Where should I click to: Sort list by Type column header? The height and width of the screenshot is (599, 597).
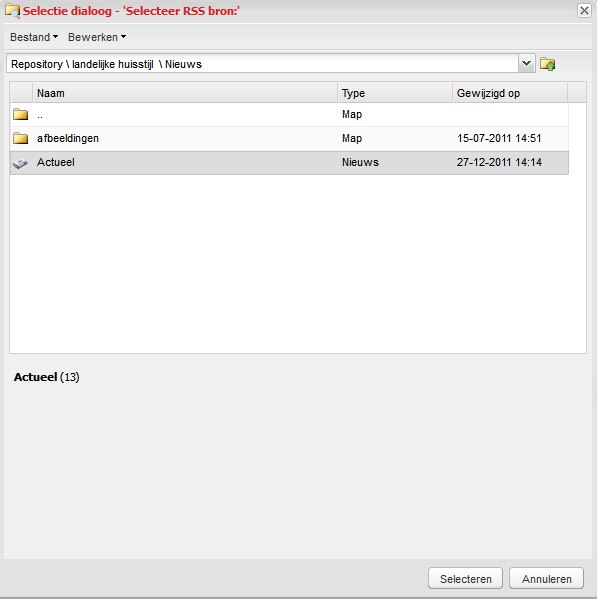point(395,93)
